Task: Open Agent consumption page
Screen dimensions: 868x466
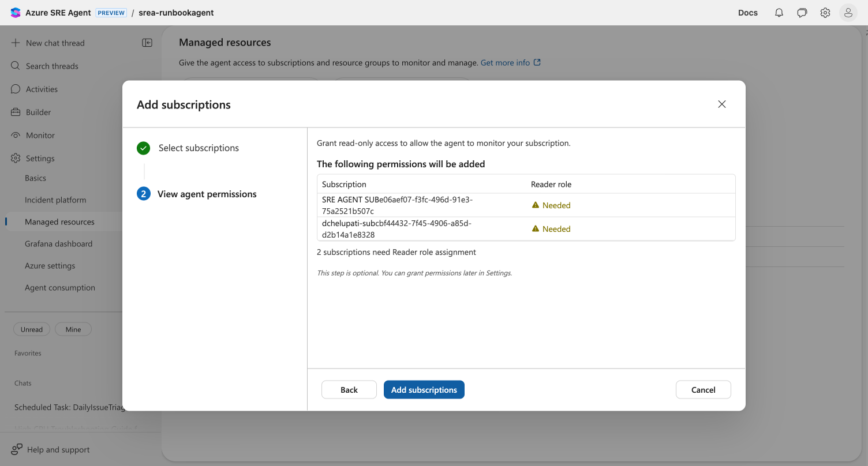Action: tap(60, 288)
